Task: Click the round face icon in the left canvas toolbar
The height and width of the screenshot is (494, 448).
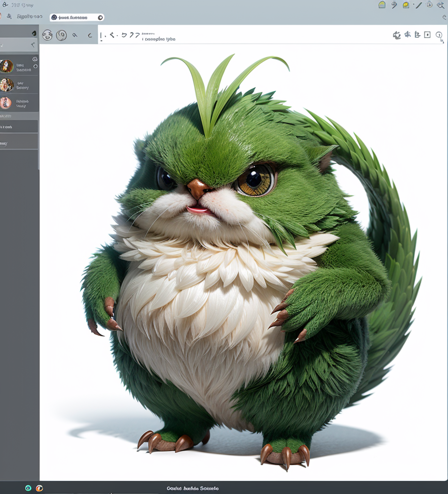Action: click(x=47, y=35)
